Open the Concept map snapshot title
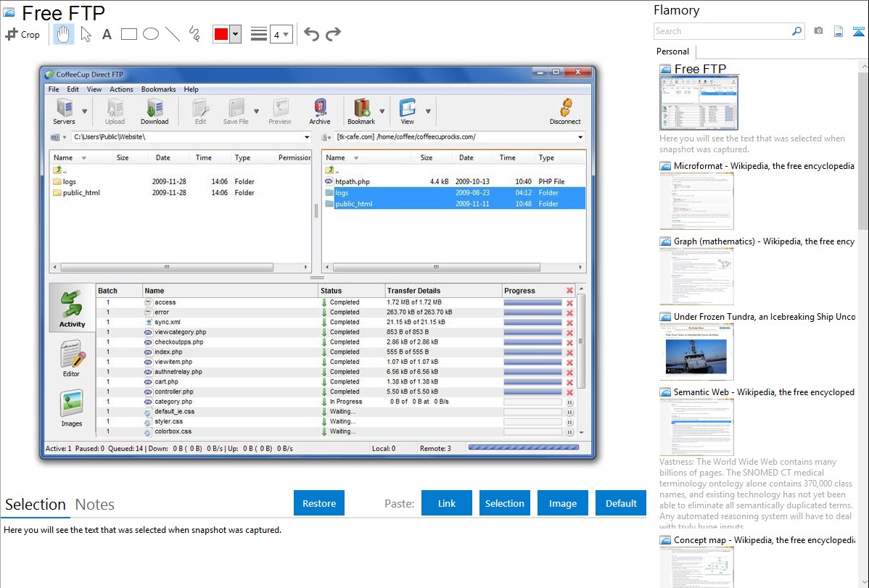 764,539
